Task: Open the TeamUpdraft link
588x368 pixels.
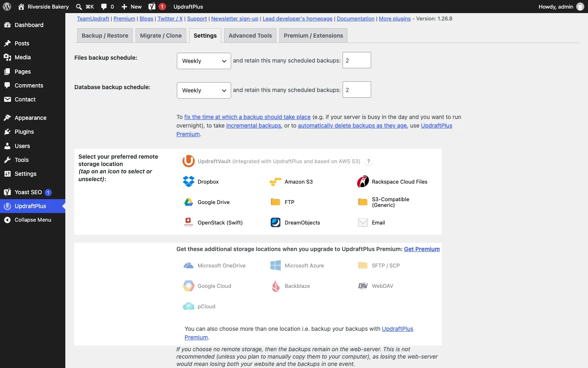Action: [x=93, y=19]
